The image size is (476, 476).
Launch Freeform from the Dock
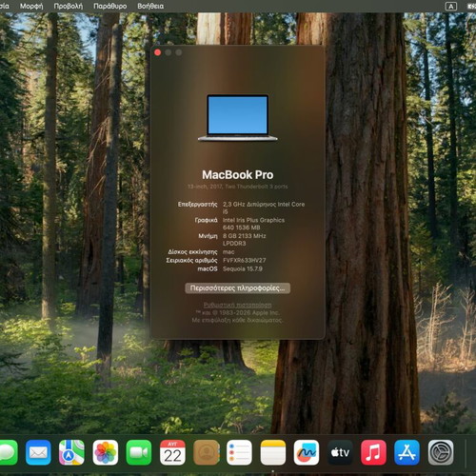pyautogui.click(x=307, y=452)
